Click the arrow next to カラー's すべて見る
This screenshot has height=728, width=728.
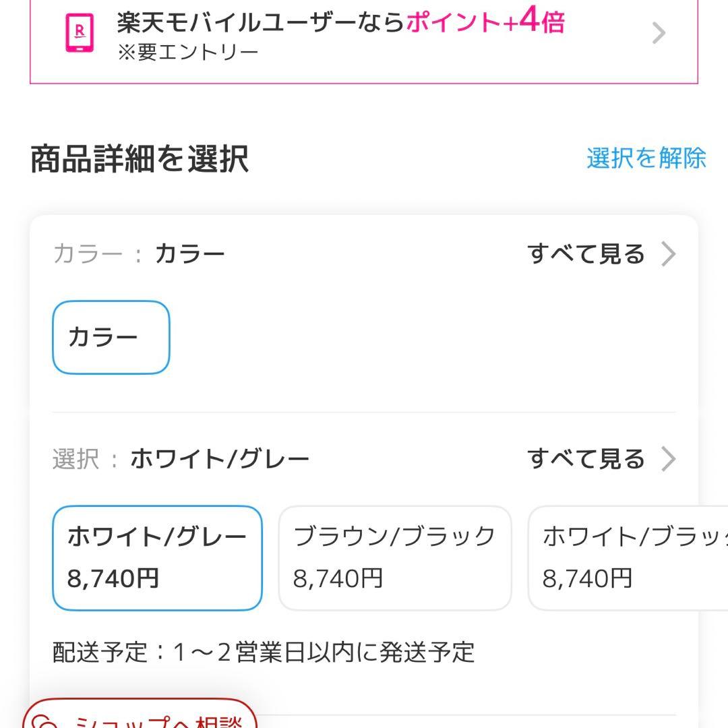tap(669, 254)
